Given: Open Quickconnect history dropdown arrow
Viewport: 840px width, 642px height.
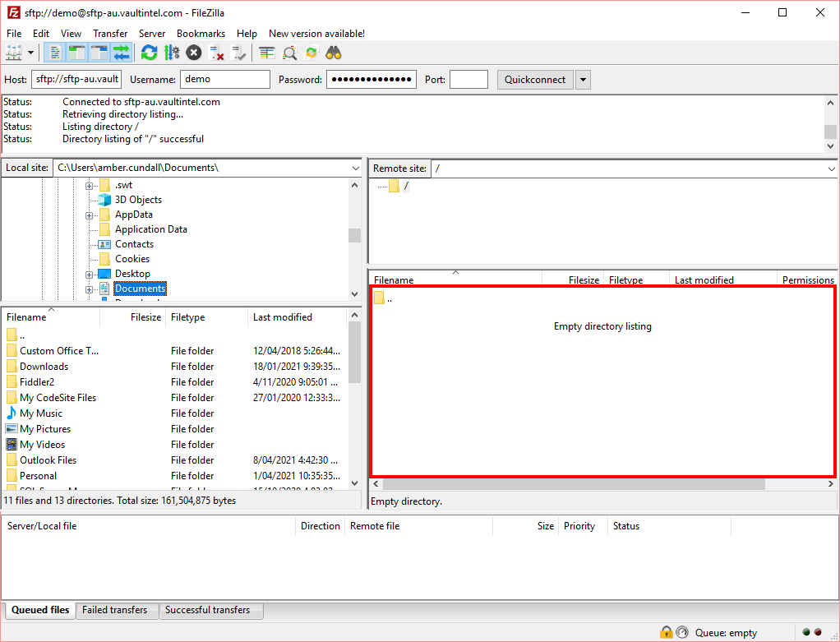Looking at the screenshot, I should point(583,80).
